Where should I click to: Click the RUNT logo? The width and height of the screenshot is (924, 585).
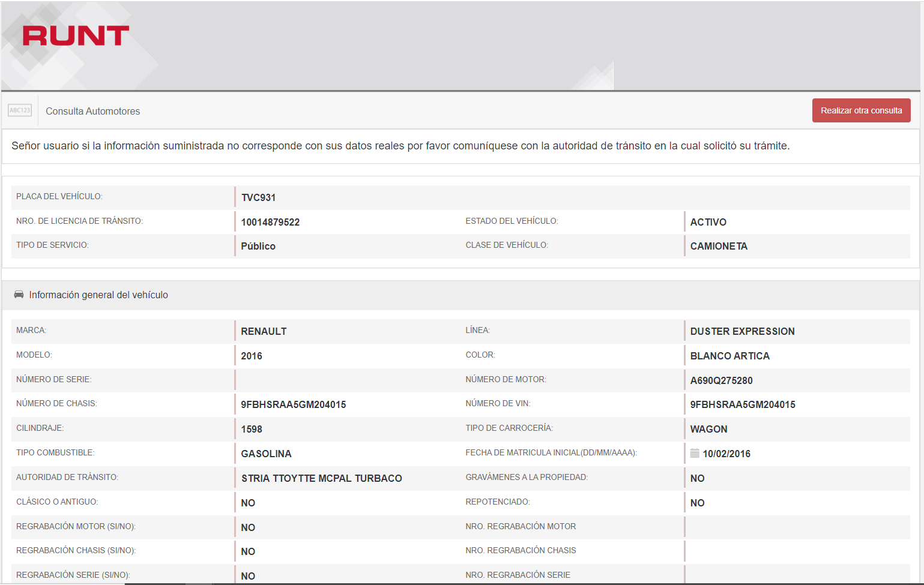(x=76, y=36)
